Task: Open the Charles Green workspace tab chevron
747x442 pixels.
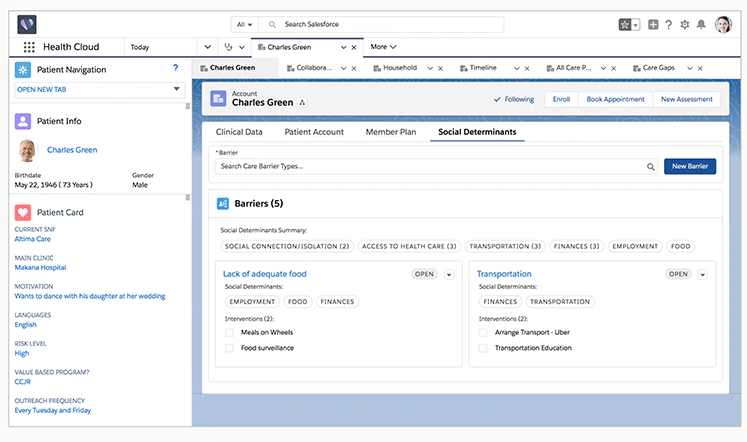Action: click(343, 47)
